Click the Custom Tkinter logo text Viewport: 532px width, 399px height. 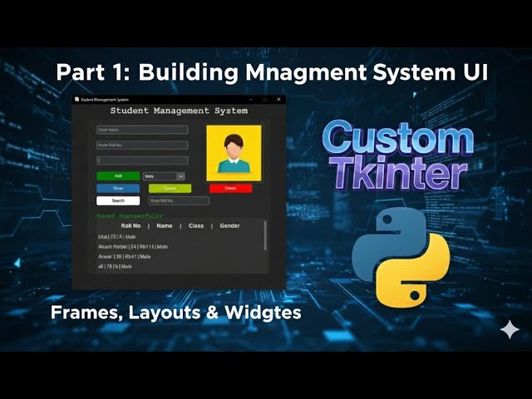(397, 155)
